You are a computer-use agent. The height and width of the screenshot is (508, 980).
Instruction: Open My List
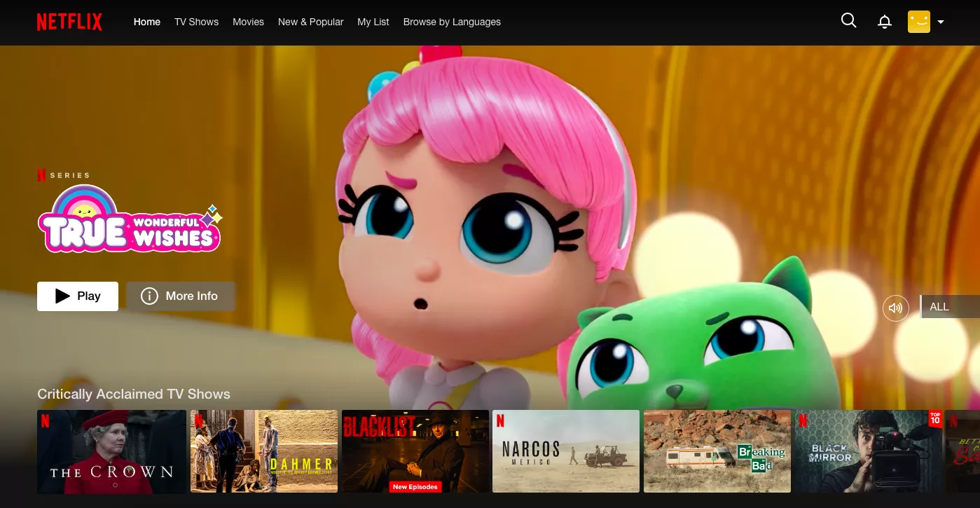(x=373, y=22)
